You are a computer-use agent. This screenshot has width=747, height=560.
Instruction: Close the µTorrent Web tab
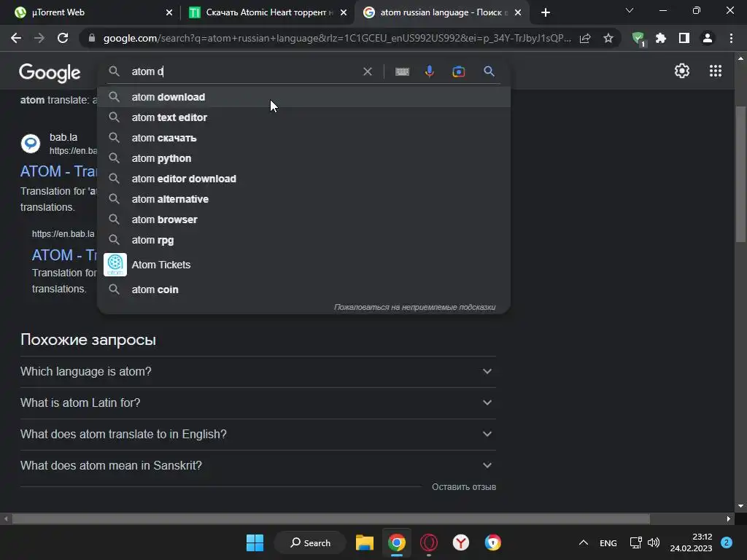pyautogui.click(x=169, y=12)
